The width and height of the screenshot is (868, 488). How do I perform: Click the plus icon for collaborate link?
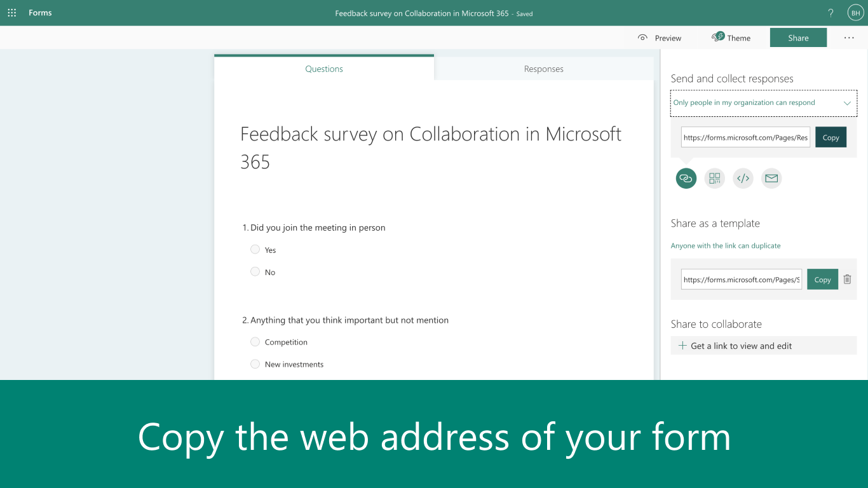pyautogui.click(x=682, y=346)
